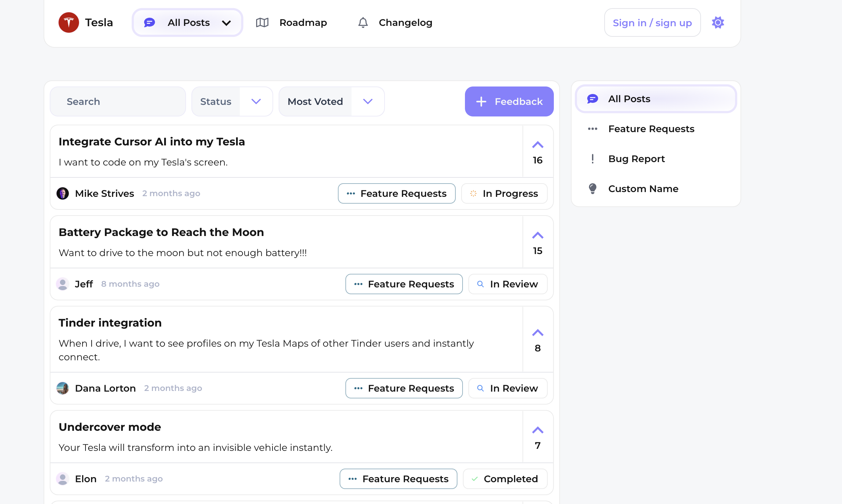Open the All Posts dropdown in header
This screenshot has height=504, width=842.
point(187,22)
